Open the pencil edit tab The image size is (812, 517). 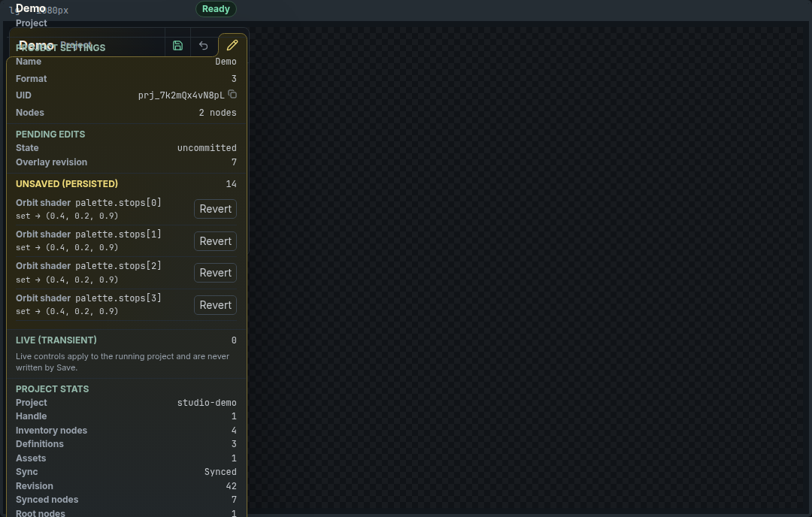(232, 45)
